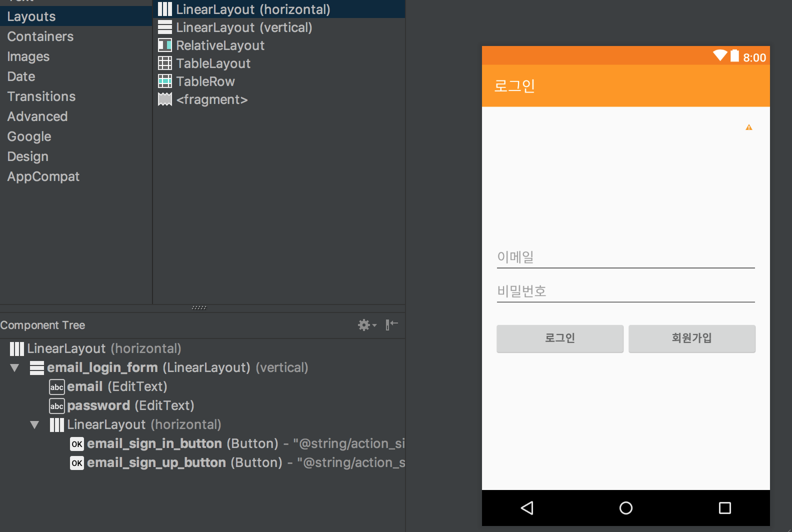Select the Google palette category
Viewport: 792px width, 532px height.
tap(76, 136)
